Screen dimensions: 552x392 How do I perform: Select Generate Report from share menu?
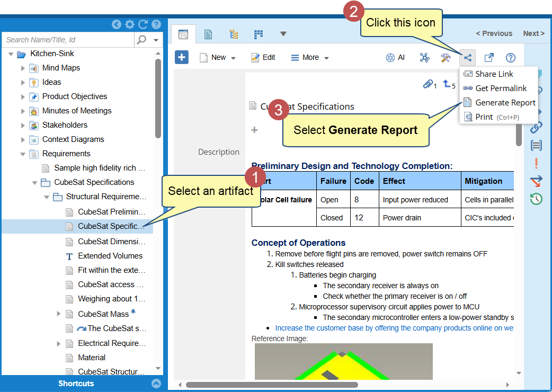pyautogui.click(x=505, y=103)
